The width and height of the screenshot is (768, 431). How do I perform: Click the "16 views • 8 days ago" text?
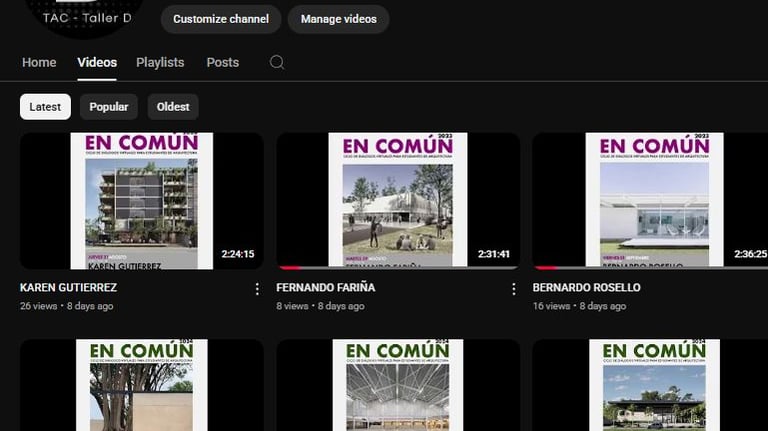click(x=579, y=306)
